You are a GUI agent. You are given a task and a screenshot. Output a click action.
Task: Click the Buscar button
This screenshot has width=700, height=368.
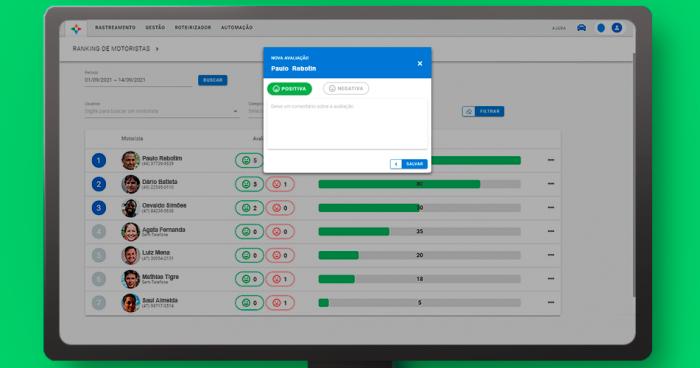pyautogui.click(x=212, y=80)
